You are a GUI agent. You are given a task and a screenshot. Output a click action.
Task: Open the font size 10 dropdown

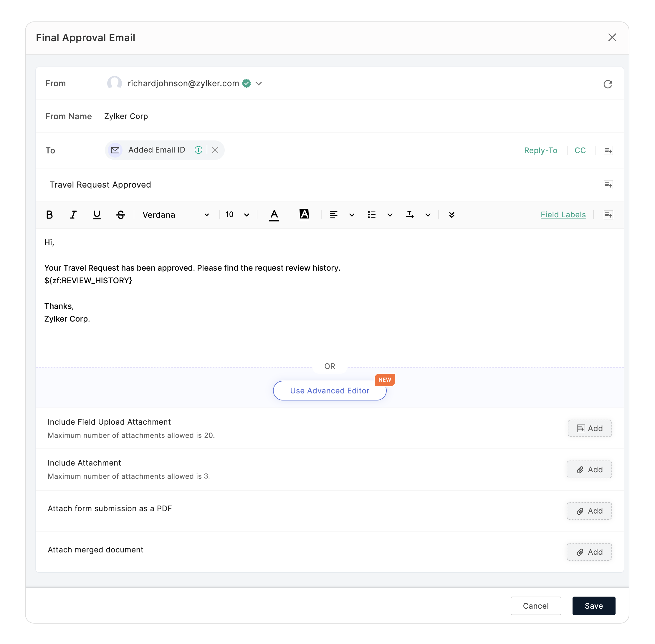(237, 215)
